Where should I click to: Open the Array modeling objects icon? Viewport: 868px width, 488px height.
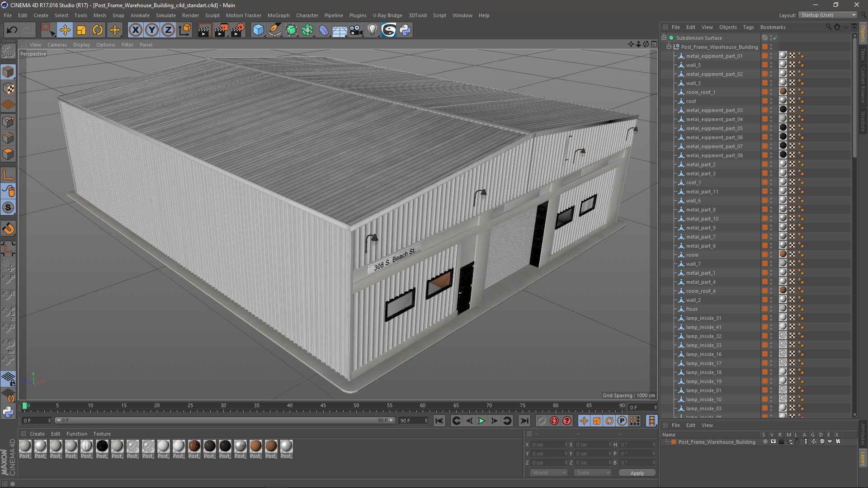click(x=307, y=30)
